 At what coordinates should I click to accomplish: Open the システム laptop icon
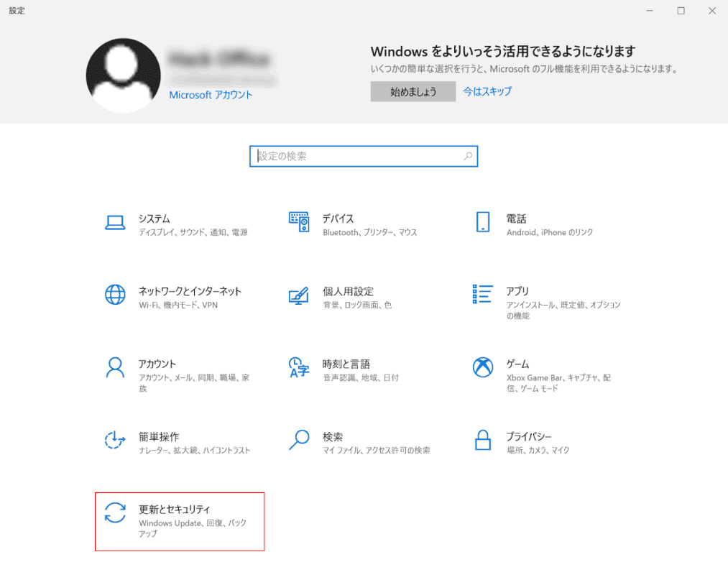(115, 223)
